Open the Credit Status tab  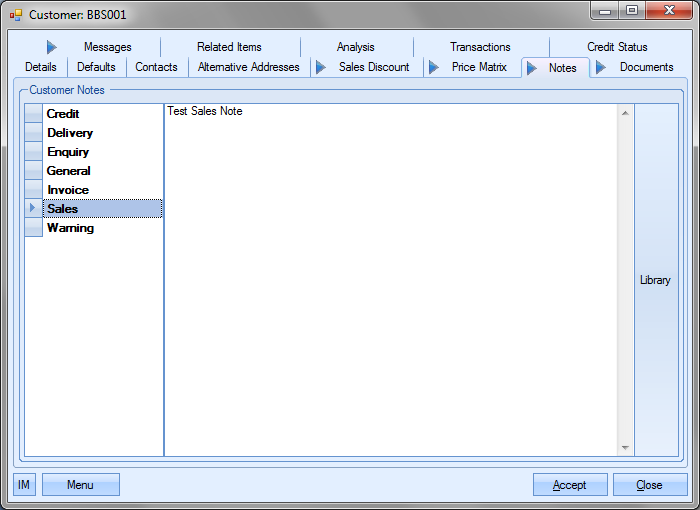[617, 47]
